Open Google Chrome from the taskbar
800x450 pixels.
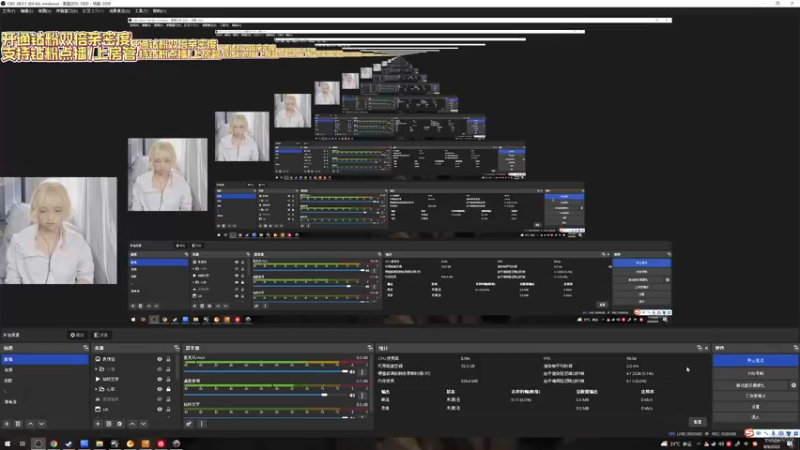pyautogui.click(x=53, y=444)
